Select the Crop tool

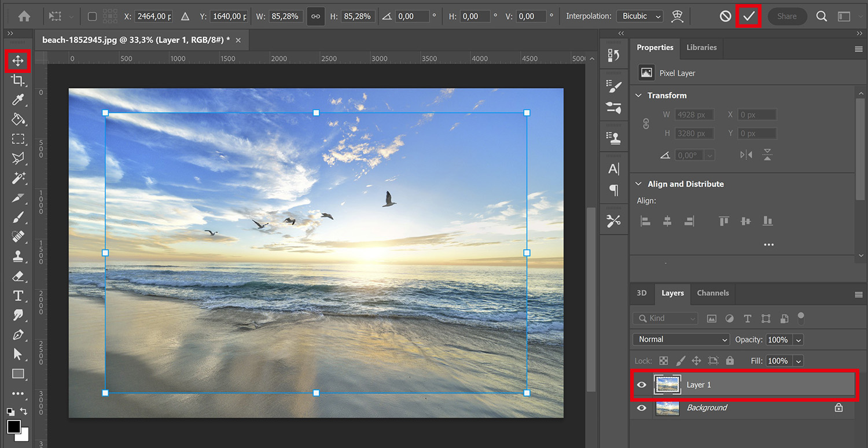(18, 80)
